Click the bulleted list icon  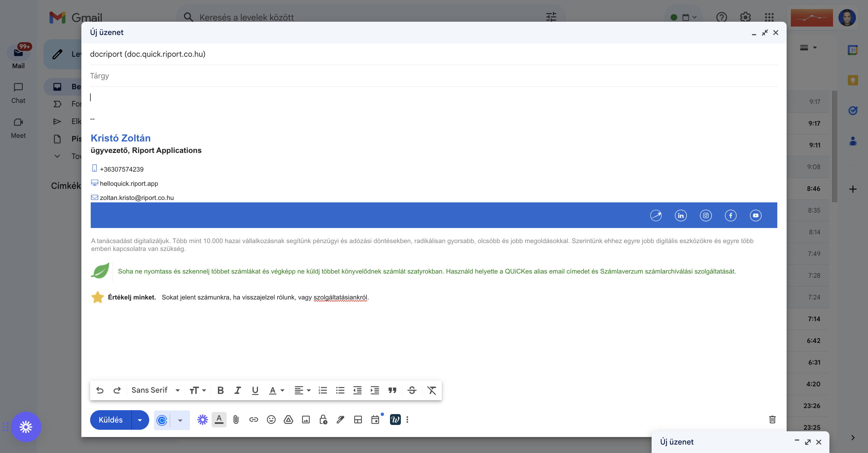pos(339,390)
